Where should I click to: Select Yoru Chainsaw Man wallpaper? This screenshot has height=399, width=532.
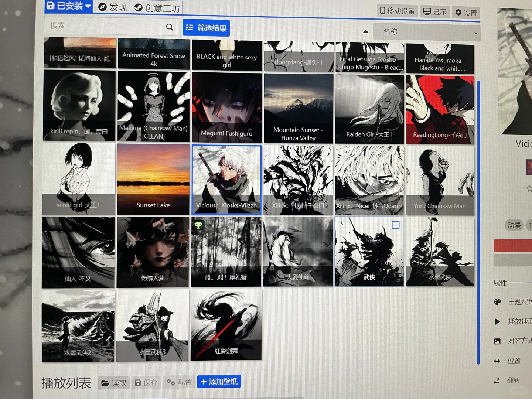pyautogui.click(x=440, y=181)
